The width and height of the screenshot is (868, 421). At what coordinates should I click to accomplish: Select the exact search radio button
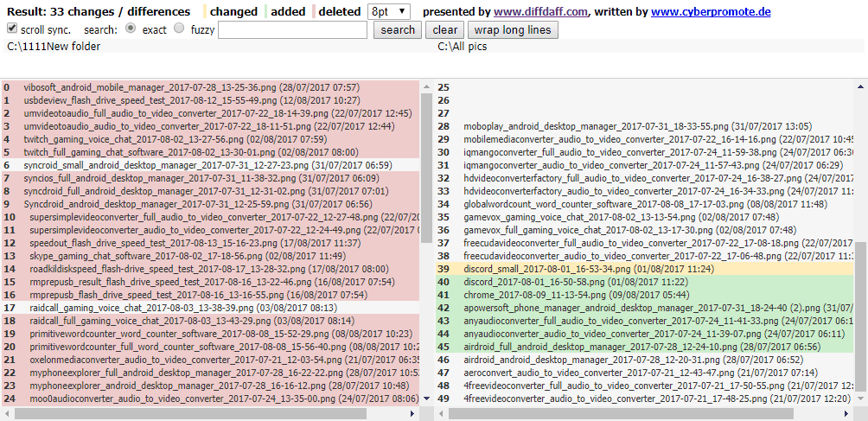coord(131,29)
